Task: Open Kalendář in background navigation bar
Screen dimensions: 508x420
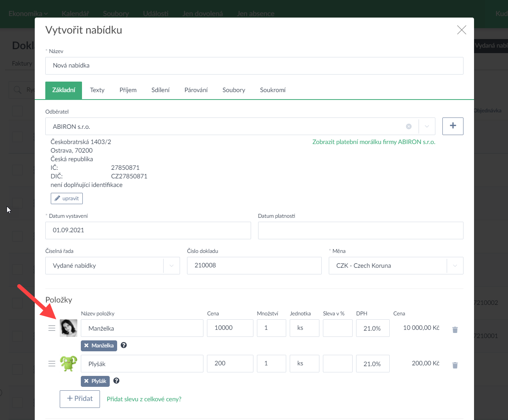Action: tap(75, 14)
